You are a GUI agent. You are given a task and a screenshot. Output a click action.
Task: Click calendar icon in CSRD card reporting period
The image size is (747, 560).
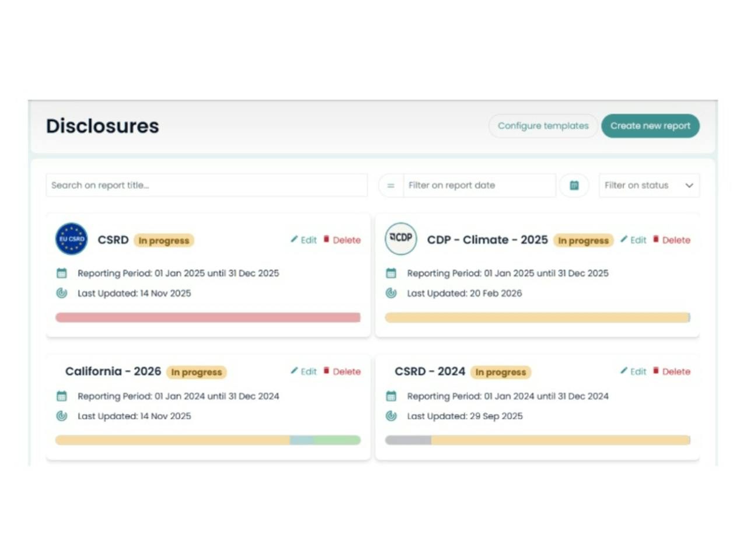62,273
